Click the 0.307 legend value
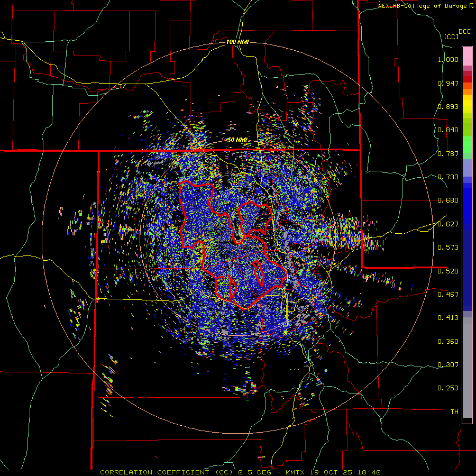The width and height of the screenshot is (476, 476). coord(448,365)
